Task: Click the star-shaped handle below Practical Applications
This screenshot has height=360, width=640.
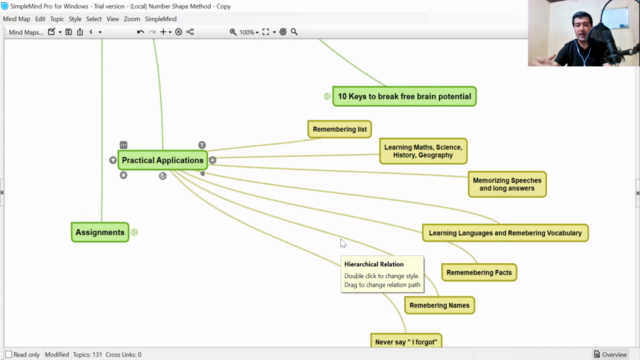Action: click(x=123, y=175)
